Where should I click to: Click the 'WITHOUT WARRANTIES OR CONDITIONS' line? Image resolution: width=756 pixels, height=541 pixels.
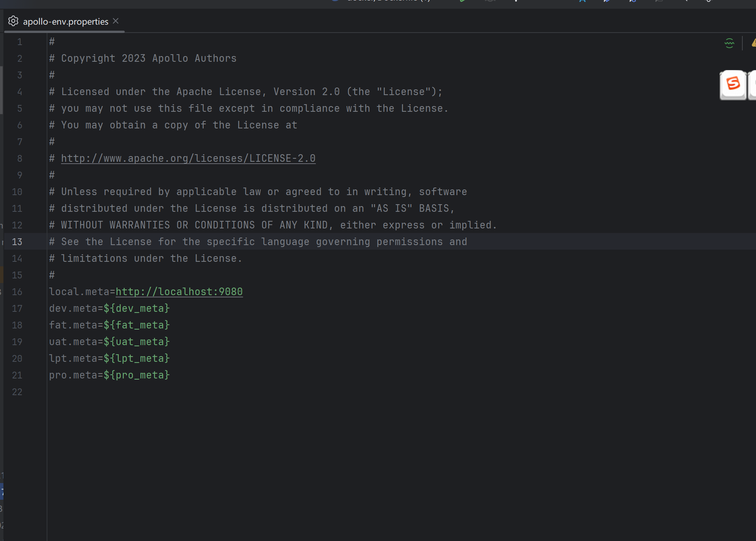pyautogui.click(x=273, y=225)
